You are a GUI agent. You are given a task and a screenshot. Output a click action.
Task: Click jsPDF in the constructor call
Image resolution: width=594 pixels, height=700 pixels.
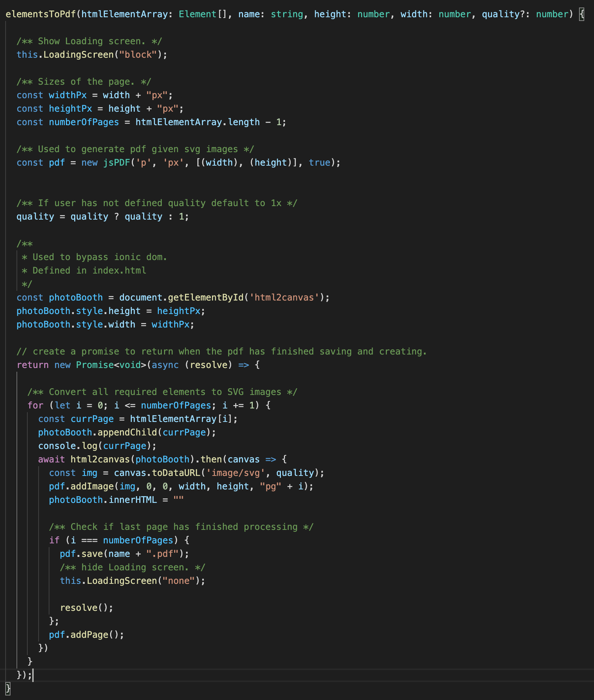pos(116,163)
